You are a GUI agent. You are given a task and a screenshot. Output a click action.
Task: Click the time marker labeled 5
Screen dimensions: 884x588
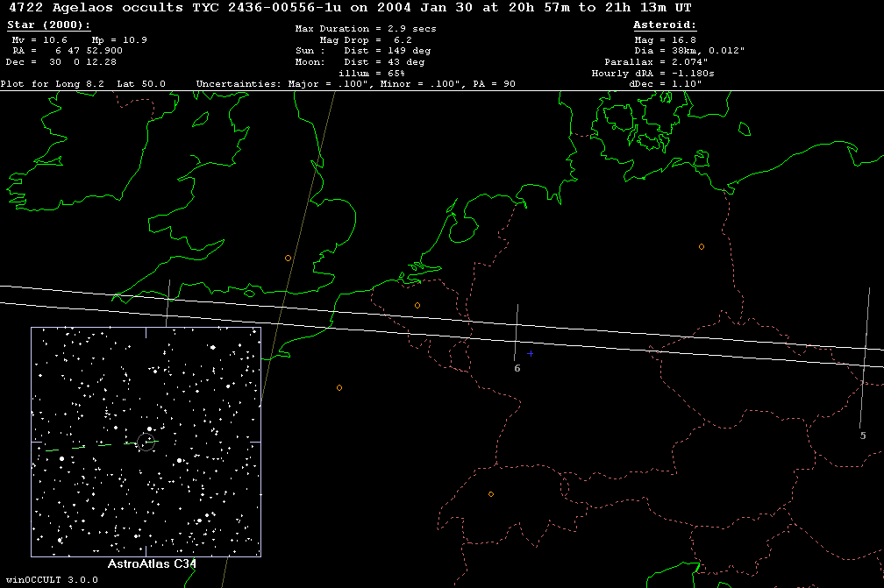(x=862, y=436)
